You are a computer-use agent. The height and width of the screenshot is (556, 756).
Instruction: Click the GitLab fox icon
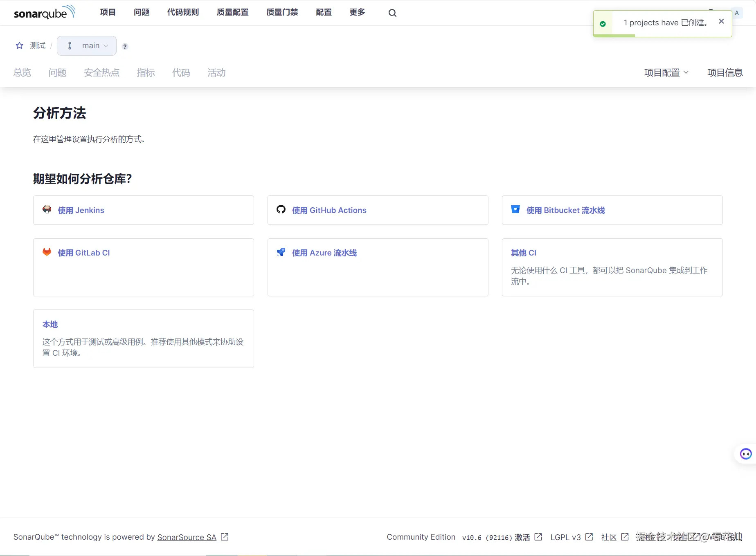tap(47, 252)
